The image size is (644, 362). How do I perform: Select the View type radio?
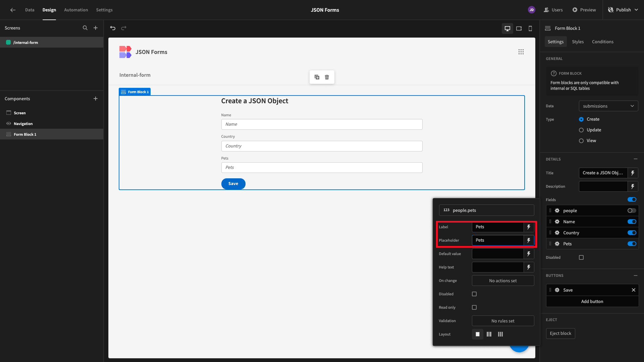581,141
